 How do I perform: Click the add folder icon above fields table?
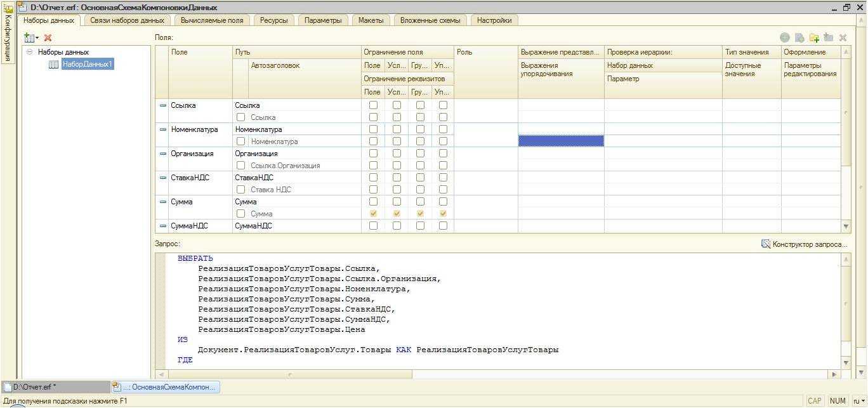point(814,38)
